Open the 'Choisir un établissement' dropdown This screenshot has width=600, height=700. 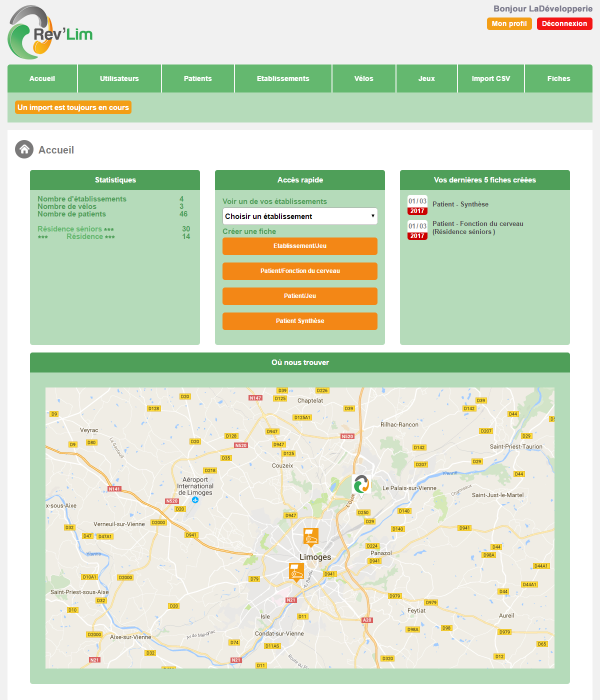tap(300, 216)
